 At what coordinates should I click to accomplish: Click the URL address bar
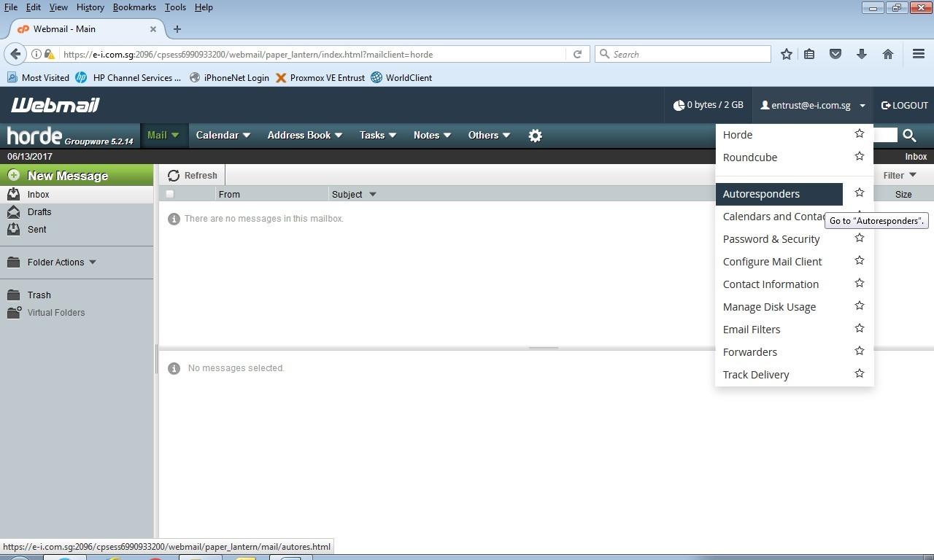click(312, 54)
